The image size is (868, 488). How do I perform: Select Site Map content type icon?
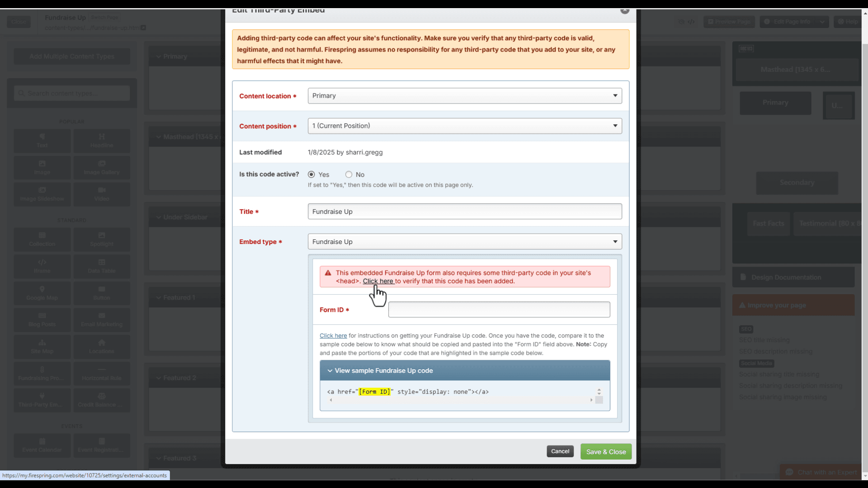click(x=42, y=347)
